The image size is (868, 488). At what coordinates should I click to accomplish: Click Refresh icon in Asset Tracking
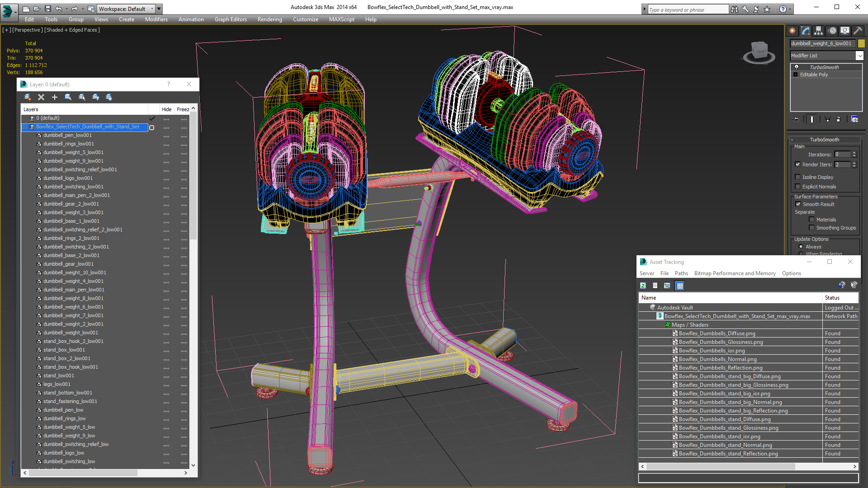[643, 286]
